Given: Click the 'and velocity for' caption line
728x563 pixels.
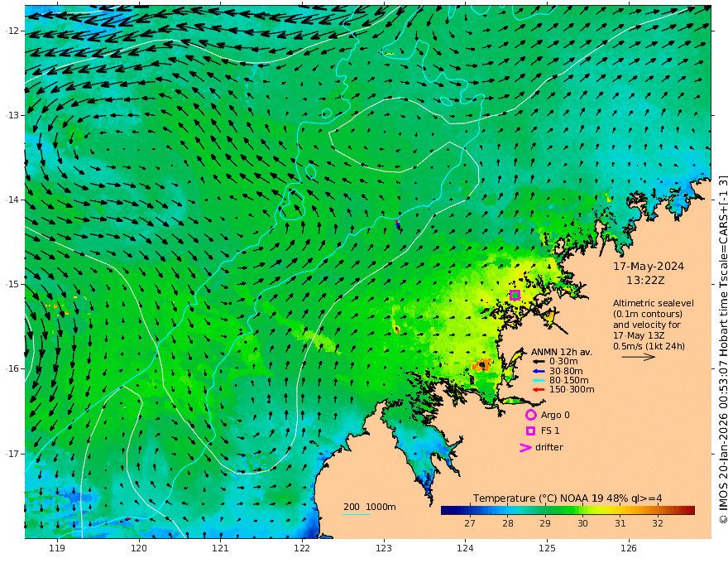Looking at the screenshot, I should point(647,325).
